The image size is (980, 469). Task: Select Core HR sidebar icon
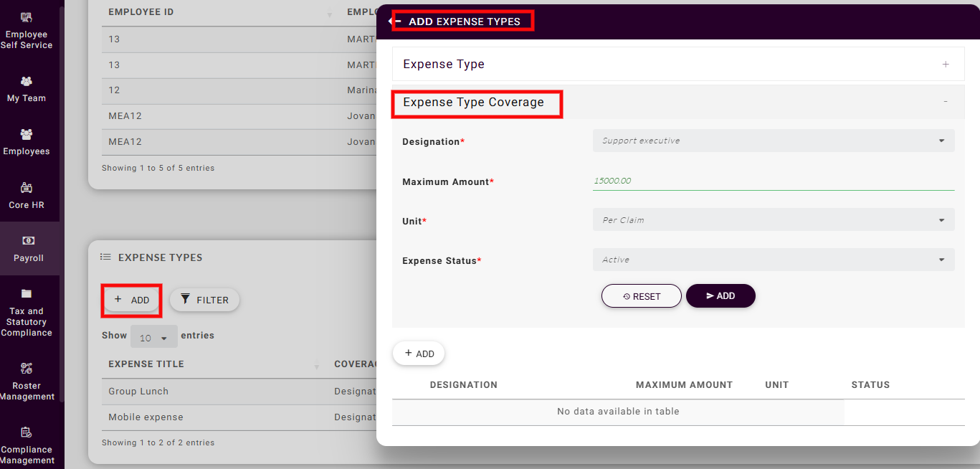(x=27, y=188)
